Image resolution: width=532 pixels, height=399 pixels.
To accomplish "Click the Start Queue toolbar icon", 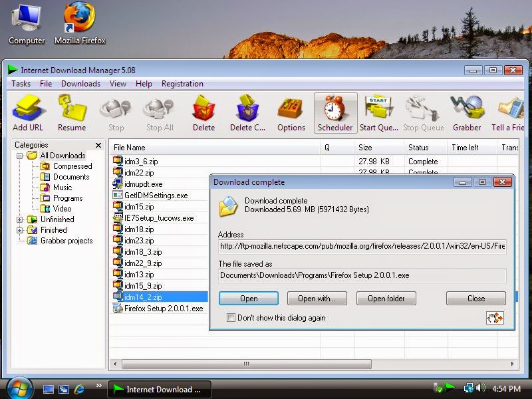I will pos(379,113).
